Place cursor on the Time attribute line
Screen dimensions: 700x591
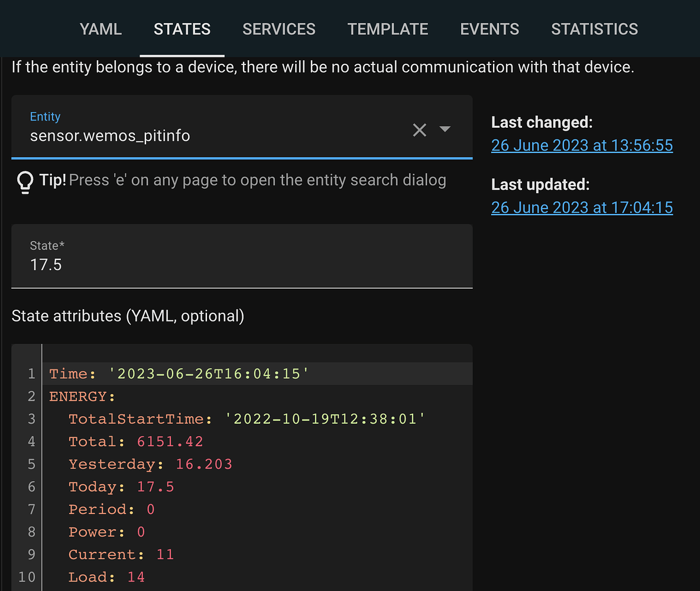pyautogui.click(x=179, y=374)
